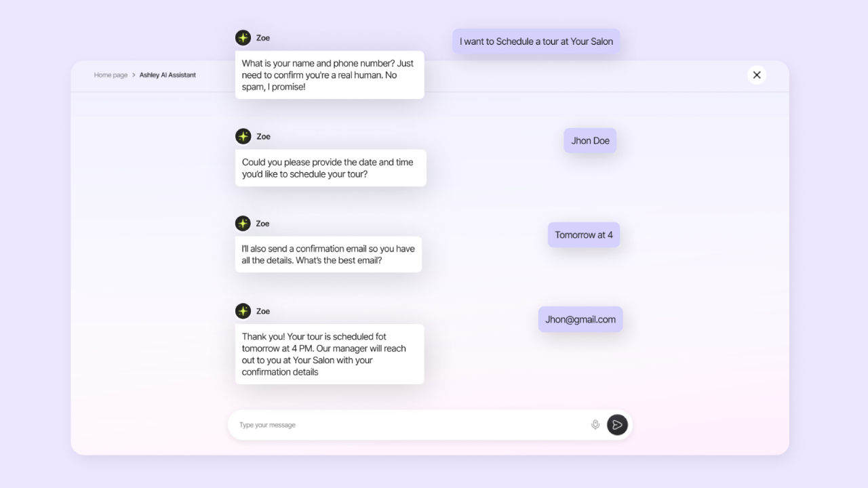Click the 'Jhon@gmail.com' message bubble
This screenshot has height=488, width=868.
[x=580, y=319]
